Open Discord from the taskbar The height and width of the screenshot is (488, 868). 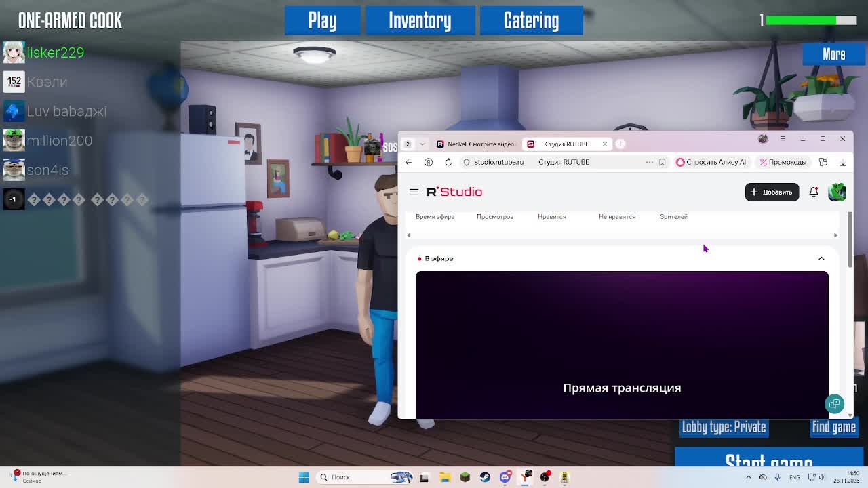click(505, 477)
